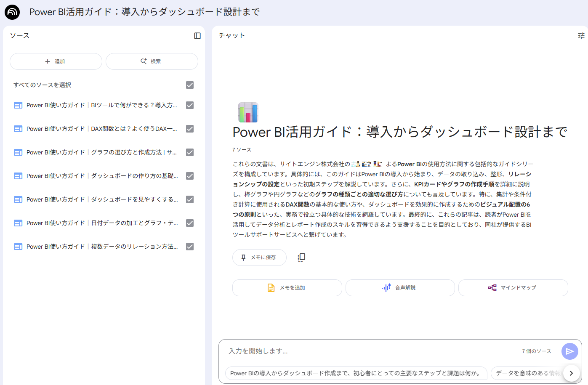Uncheck the ダッシュボードの作り方の基礎 source checkbox
Image resolution: width=588 pixels, height=385 pixels.
(x=190, y=176)
